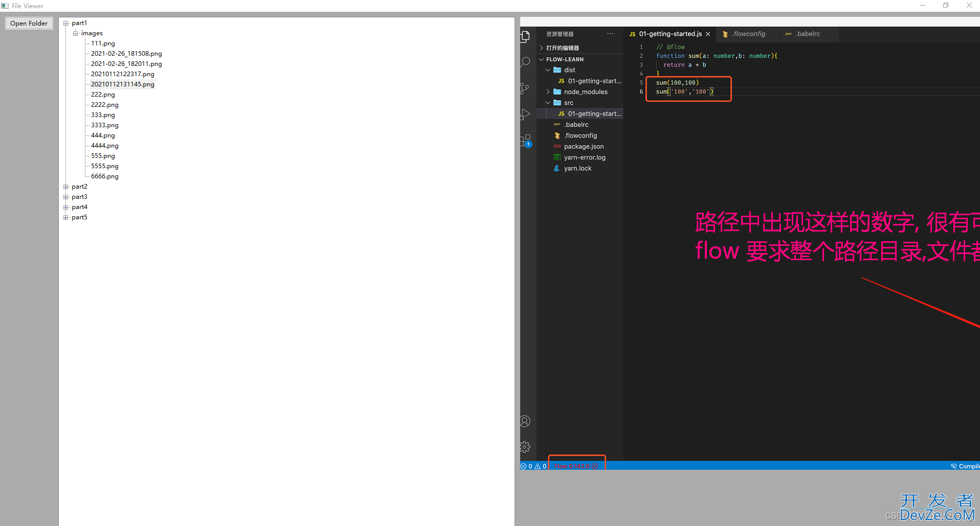The image size is (980, 526).
Task: Select 4444.png in the file tree
Action: pyautogui.click(x=105, y=146)
